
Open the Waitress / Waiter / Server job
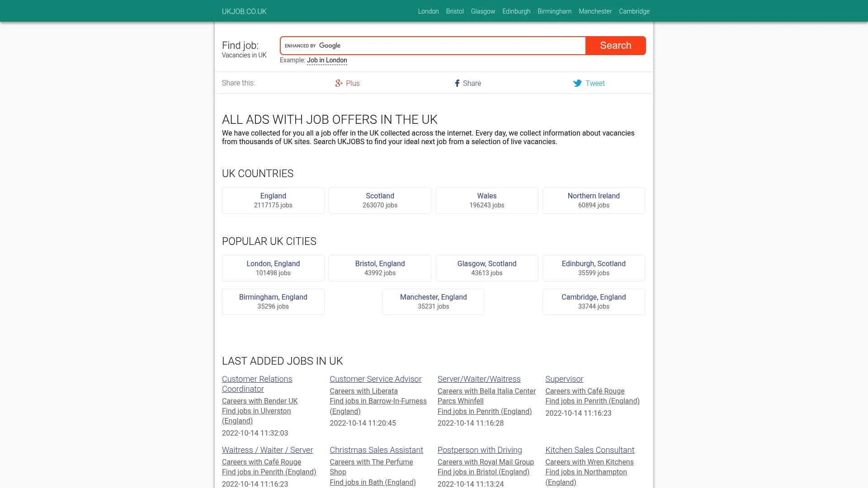click(267, 450)
